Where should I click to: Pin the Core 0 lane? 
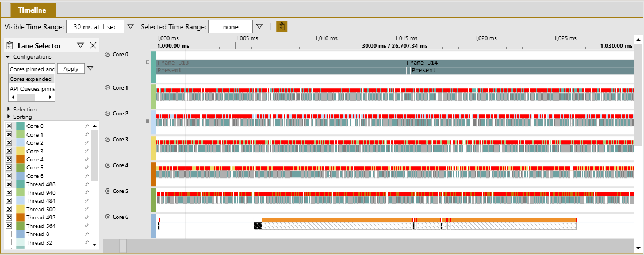click(x=86, y=126)
